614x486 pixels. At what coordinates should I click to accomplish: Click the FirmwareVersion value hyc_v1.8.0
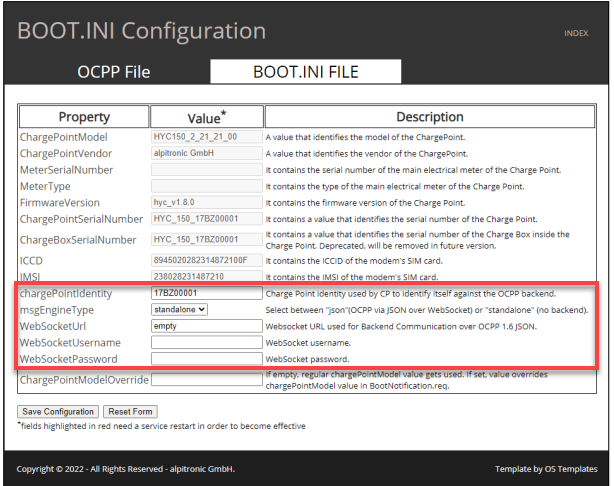207,202
